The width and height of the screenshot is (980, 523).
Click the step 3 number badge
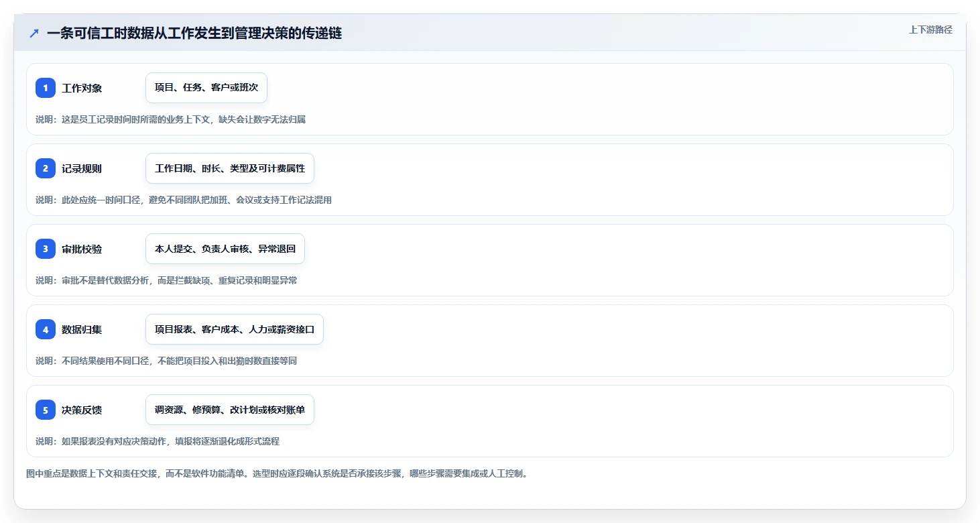pyautogui.click(x=46, y=249)
